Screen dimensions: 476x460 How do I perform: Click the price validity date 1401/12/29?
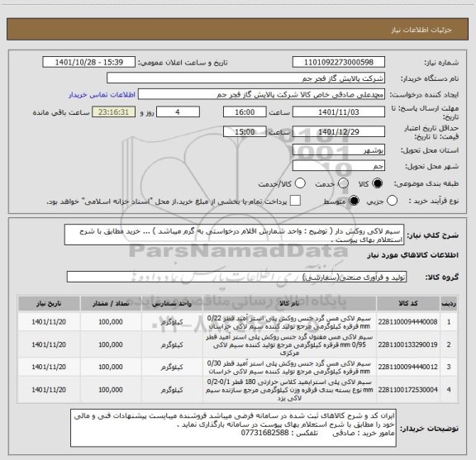pyautogui.click(x=339, y=131)
